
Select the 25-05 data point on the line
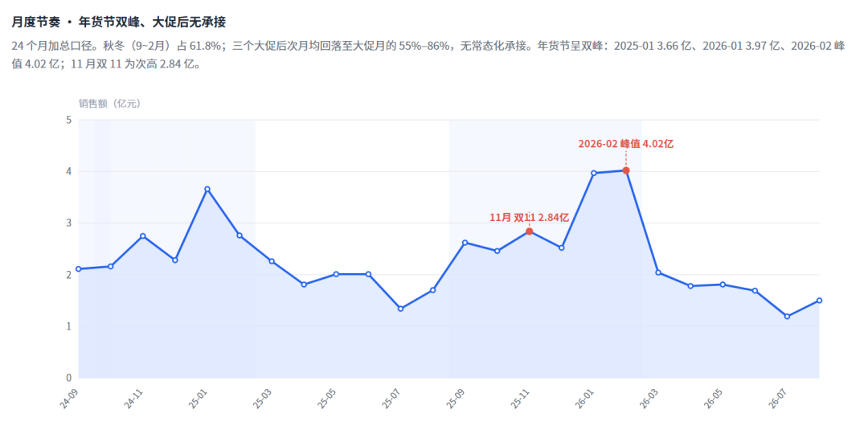pyautogui.click(x=336, y=274)
